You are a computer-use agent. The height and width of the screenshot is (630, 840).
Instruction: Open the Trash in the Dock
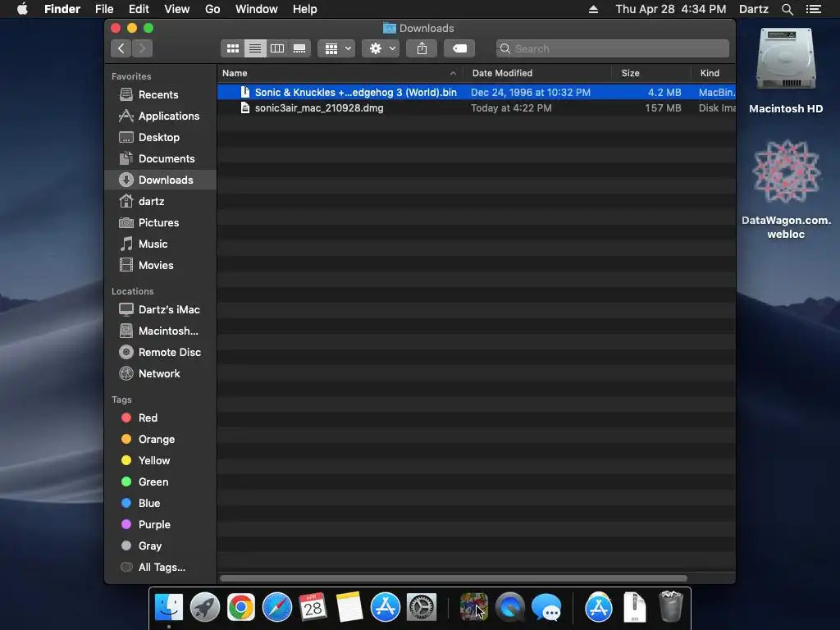(671, 606)
